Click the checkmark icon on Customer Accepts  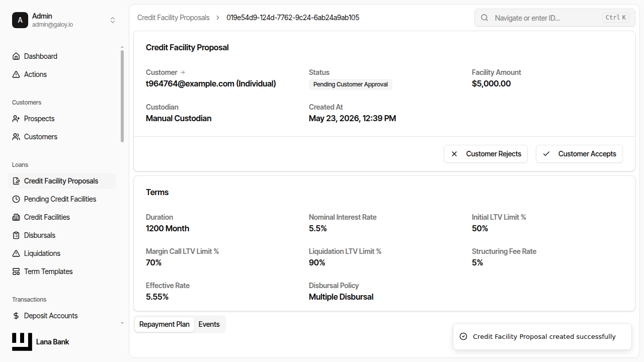(546, 154)
